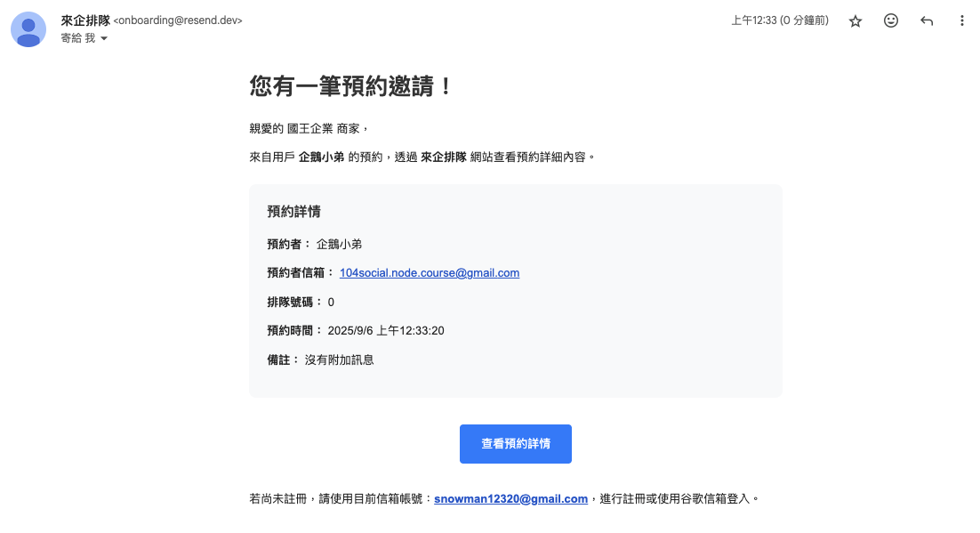980x533 pixels.
Task: Click the sender's profile avatar
Action: (28, 29)
